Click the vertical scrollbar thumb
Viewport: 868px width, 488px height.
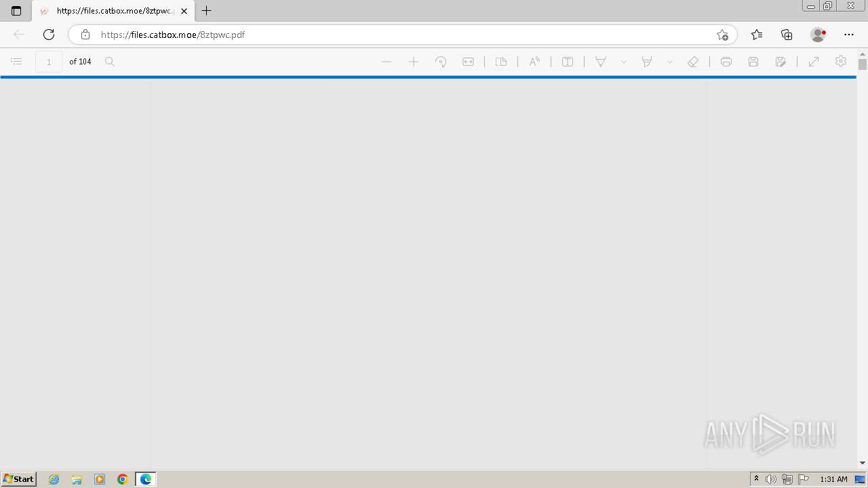(x=863, y=64)
